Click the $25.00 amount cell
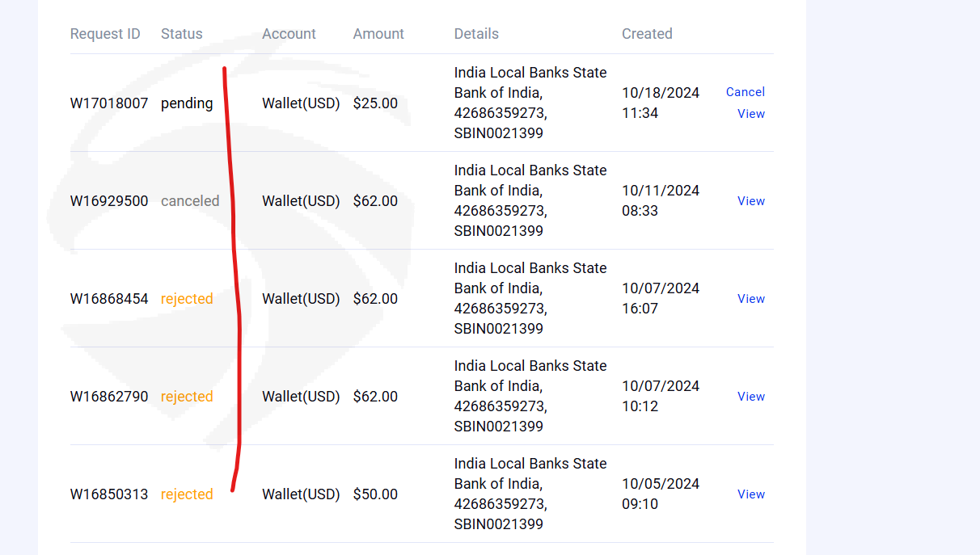This screenshot has width=980, height=555. 375,103
